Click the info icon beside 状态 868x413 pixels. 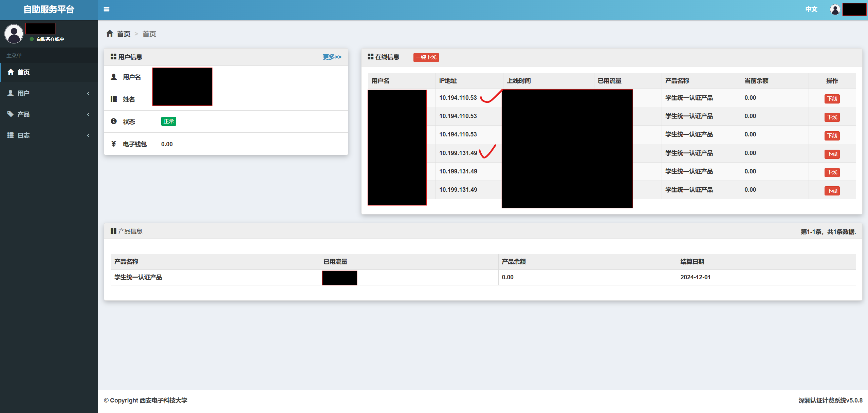114,121
